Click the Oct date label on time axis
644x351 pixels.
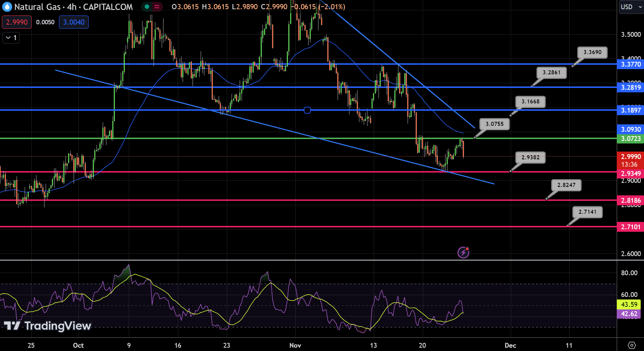click(78, 345)
